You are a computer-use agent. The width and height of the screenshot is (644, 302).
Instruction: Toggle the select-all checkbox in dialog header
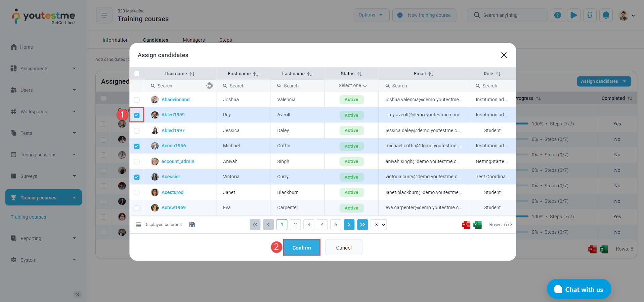pos(137,74)
